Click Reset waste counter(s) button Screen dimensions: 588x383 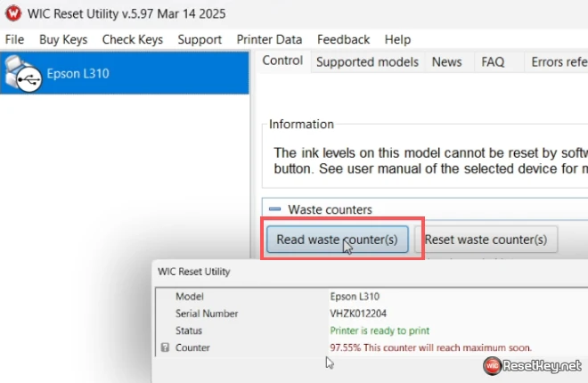[x=486, y=239]
